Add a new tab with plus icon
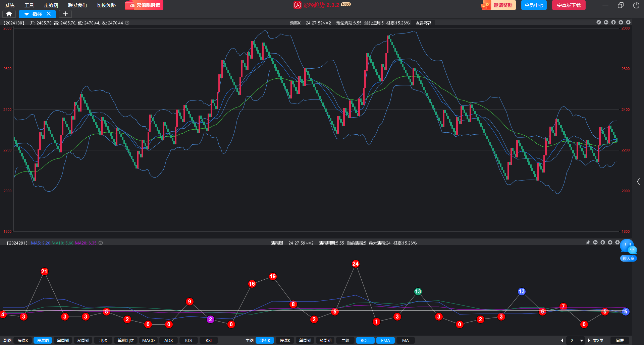This screenshot has width=644, height=345. pyautogui.click(x=65, y=14)
